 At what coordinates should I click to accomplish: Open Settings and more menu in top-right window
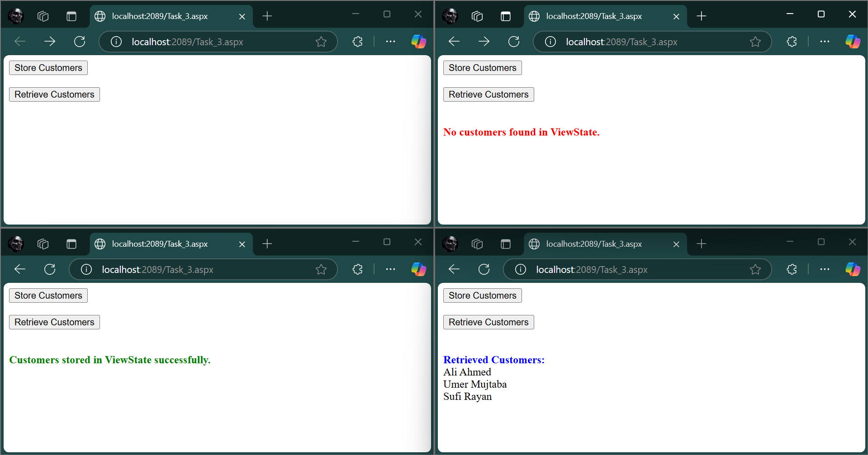(825, 42)
